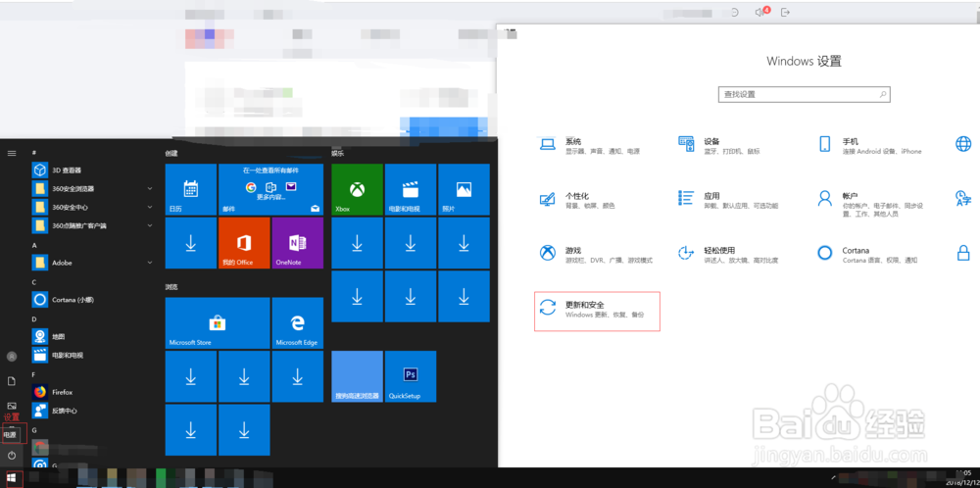Open Pictures from the Start left rail
Viewport: 980px width, 488px height.
tap(11, 406)
